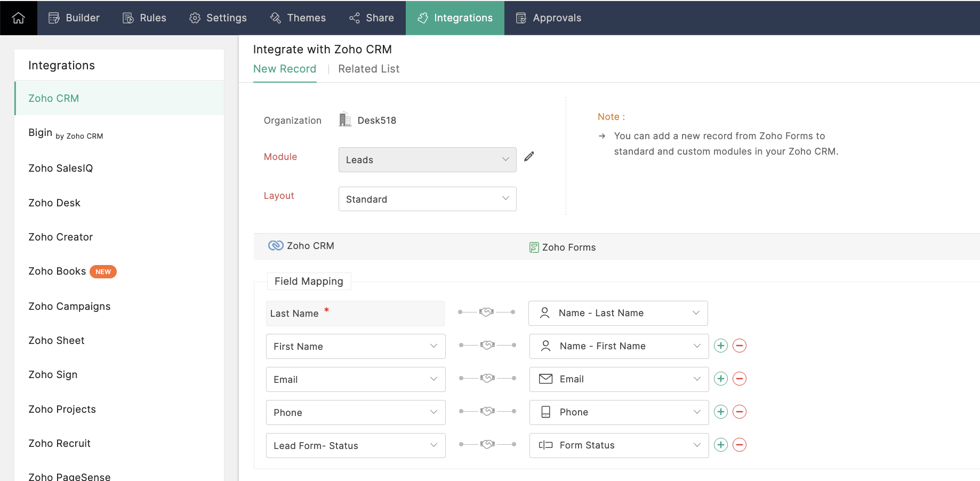
Task: Click the green plus beside Phone mapping
Action: (x=721, y=412)
